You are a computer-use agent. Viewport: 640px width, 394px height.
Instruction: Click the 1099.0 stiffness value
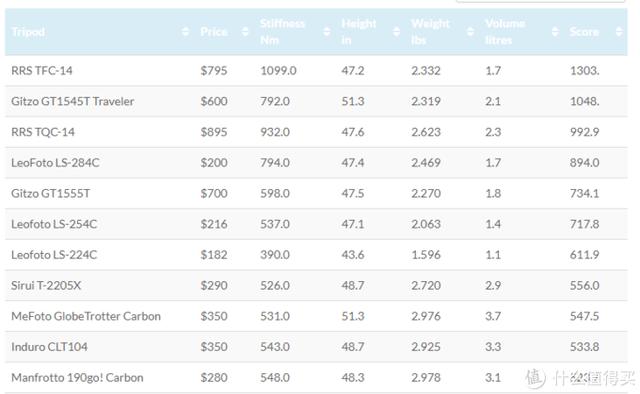pos(278,71)
